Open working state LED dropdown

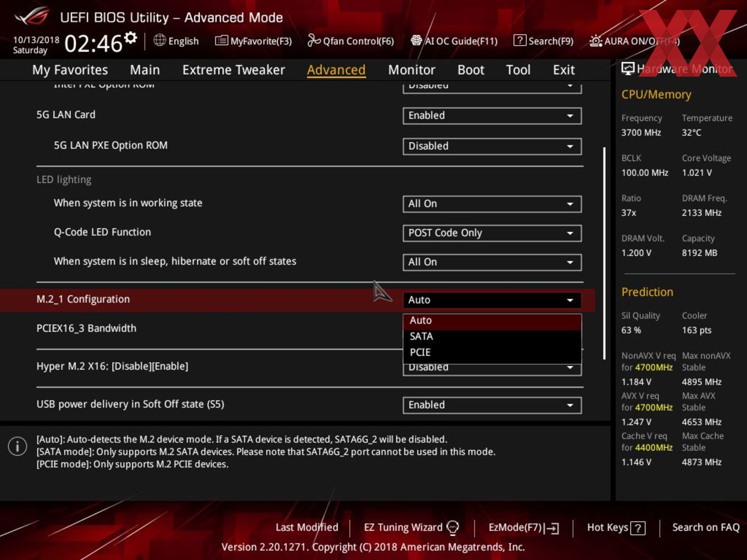492,204
